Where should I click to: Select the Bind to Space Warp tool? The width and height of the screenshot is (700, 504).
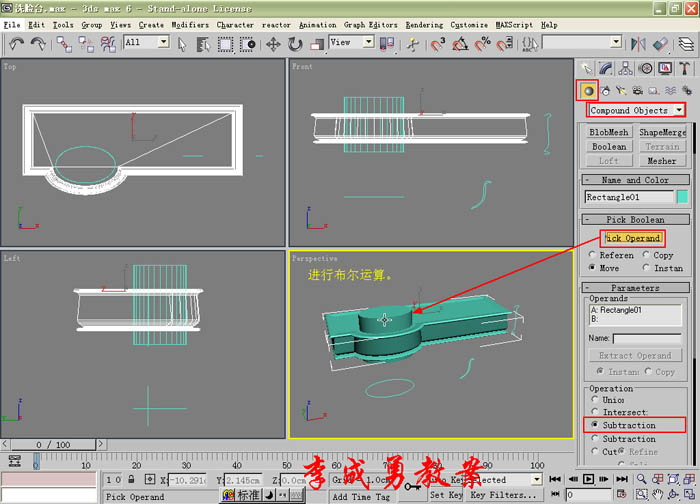[108, 44]
